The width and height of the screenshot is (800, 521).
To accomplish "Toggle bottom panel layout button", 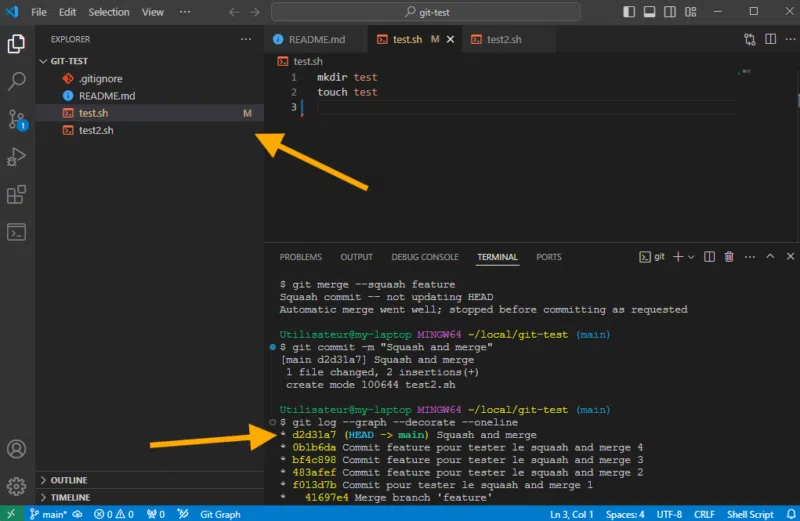I will [x=650, y=12].
